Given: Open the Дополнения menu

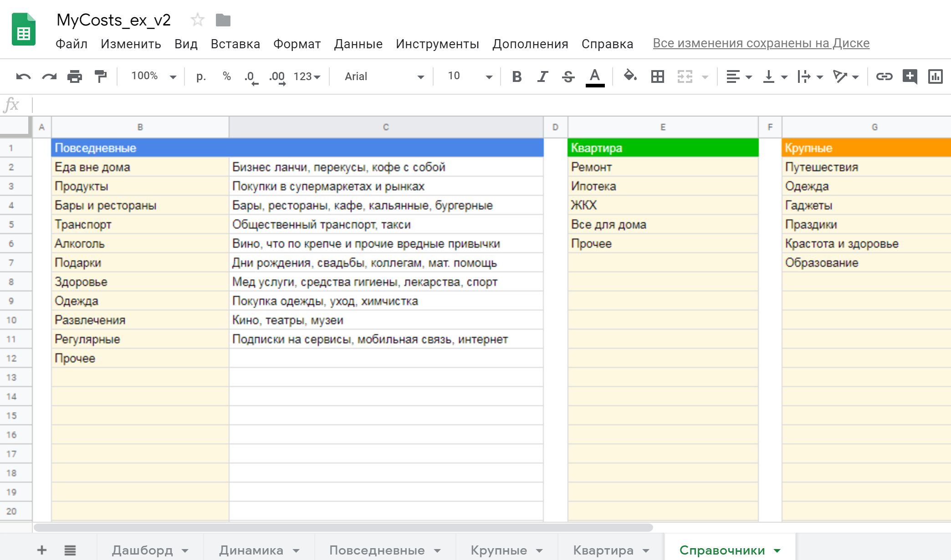Looking at the screenshot, I should pyautogui.click(x=530, y=44).
